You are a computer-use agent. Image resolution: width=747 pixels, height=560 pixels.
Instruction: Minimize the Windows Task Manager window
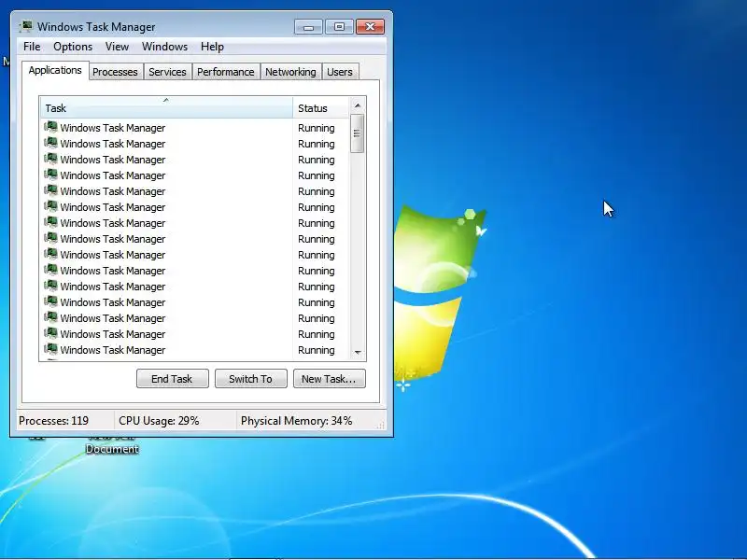point(308,27)
